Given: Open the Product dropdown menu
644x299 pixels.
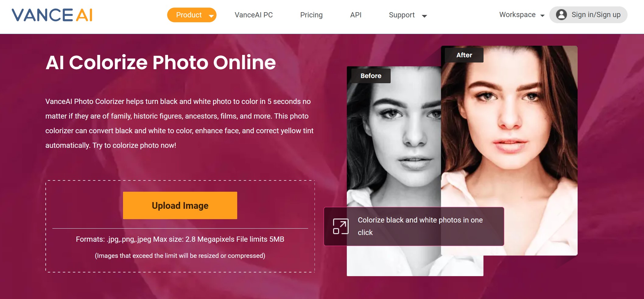Looking at the screenshot, I should 192,15.
